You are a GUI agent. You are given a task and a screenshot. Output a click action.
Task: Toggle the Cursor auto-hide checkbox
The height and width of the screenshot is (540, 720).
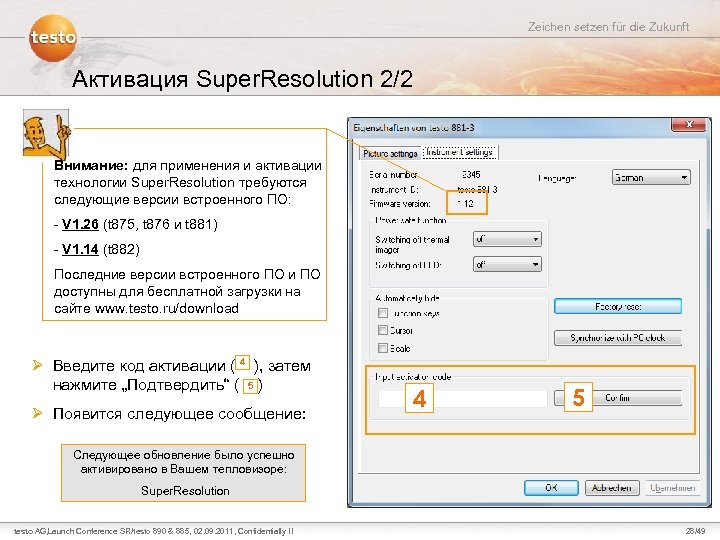pyautogui.click(x=382, y=330)
